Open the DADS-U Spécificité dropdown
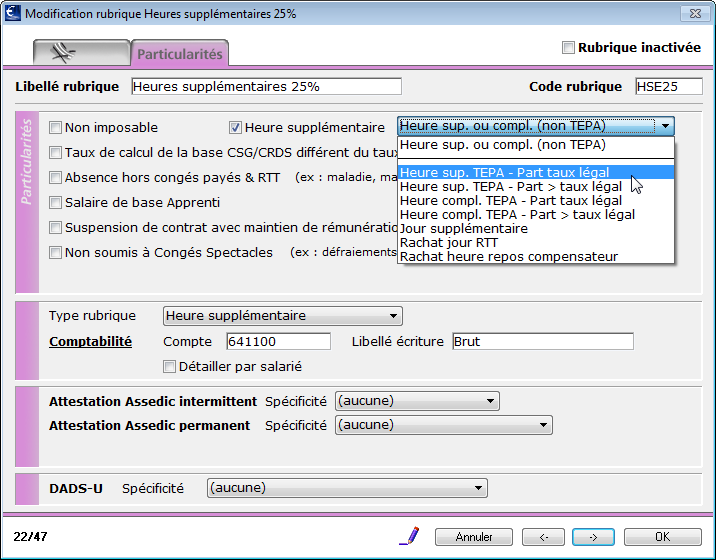This screenshot has width=716, height=560. pyautogui.click(x=347, y=488)
